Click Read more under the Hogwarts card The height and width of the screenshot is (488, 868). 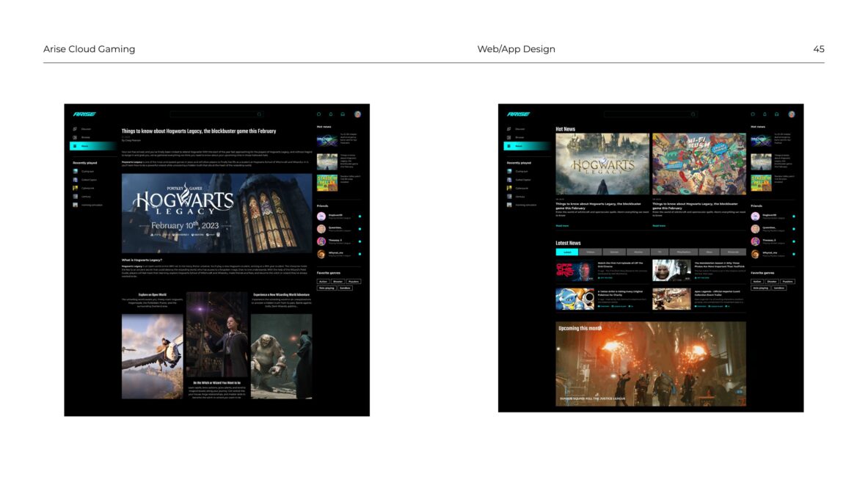pyautogui.click(x=563, y=226)
